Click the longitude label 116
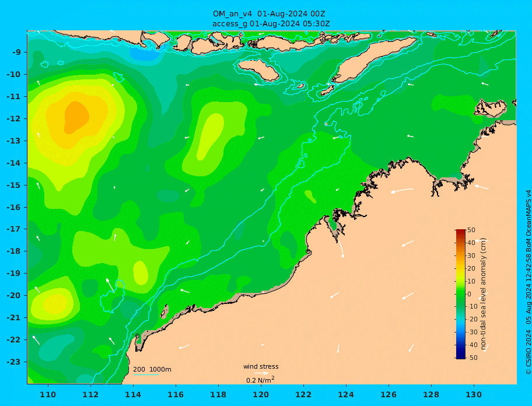532x406 pixels. point(176,394)
